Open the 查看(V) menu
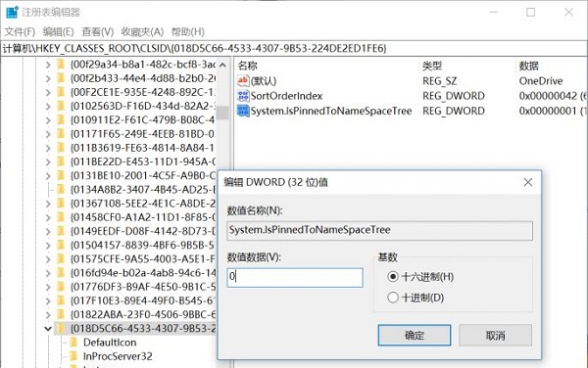588x368 pixels. (97, 32)
